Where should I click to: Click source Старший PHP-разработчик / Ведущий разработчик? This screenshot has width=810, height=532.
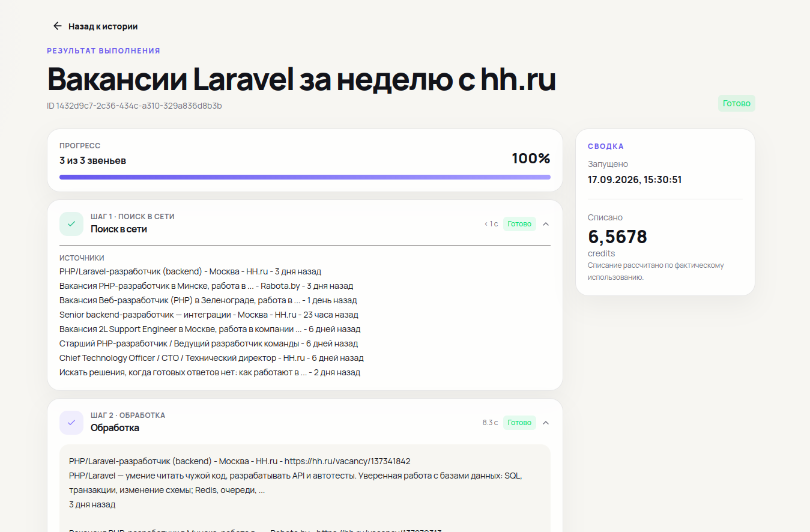(209, 343)
